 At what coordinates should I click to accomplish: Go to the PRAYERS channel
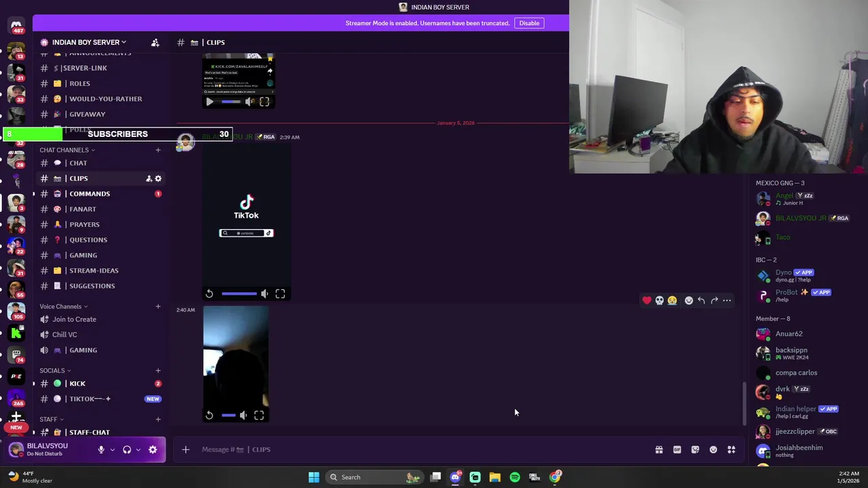(x=100, y=224)
